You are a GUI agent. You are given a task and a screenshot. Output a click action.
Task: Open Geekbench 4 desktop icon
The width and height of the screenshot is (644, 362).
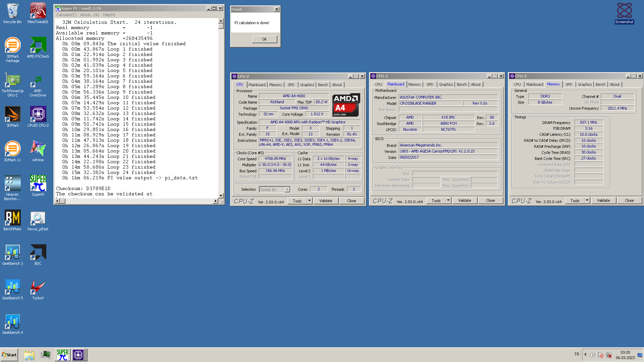coord(12,324)
